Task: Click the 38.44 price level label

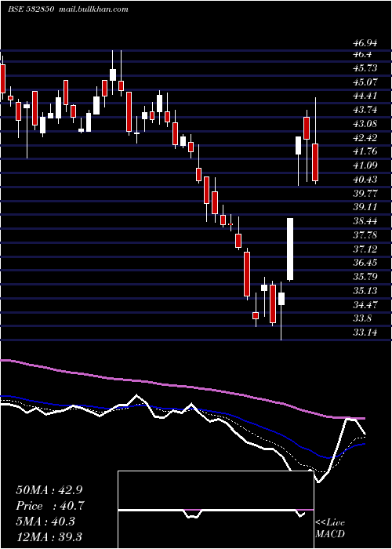Action: 365,221
